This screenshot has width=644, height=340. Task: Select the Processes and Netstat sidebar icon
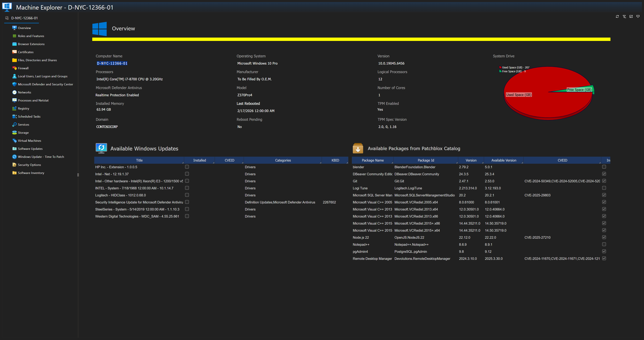tap(14, 100)
